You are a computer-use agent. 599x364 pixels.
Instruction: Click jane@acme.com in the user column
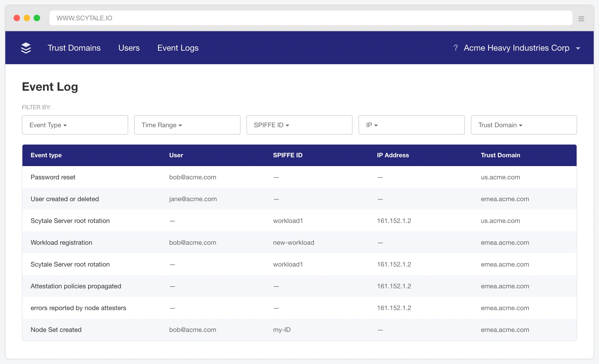click(x=193, y=199)
